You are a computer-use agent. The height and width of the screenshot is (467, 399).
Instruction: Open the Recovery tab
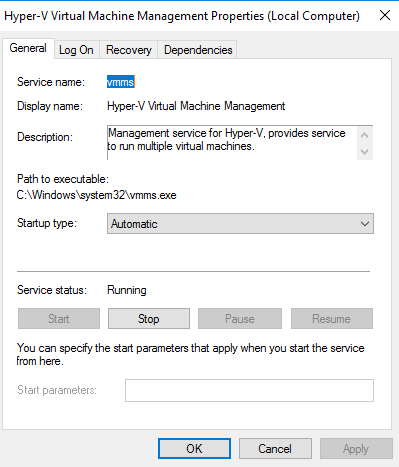coord(129,50)
